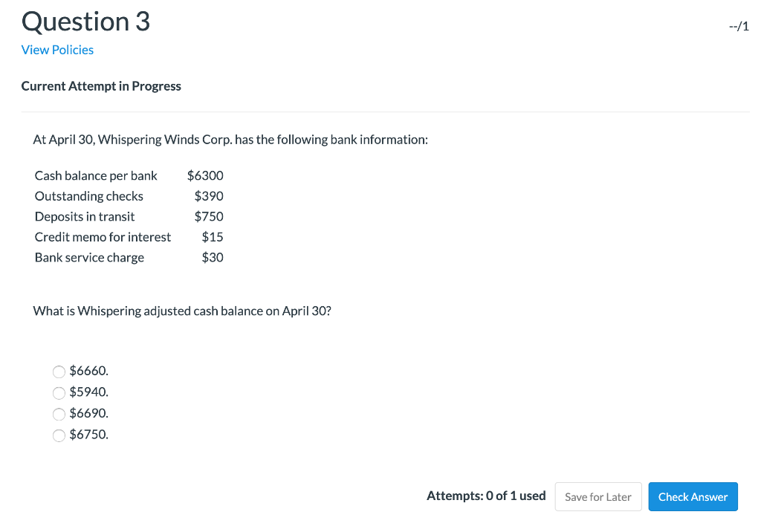
Task: Click the $750 deposits value
Action: click(210, 216)
